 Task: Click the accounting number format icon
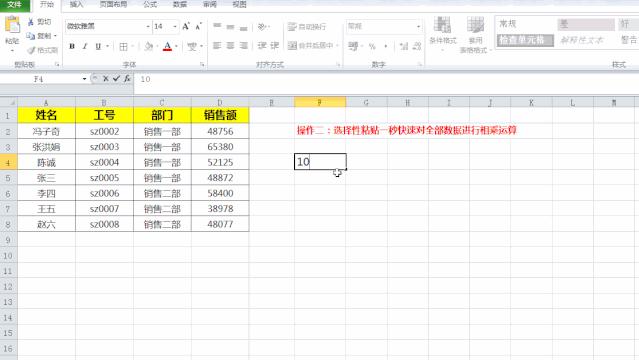click(353, 46)
